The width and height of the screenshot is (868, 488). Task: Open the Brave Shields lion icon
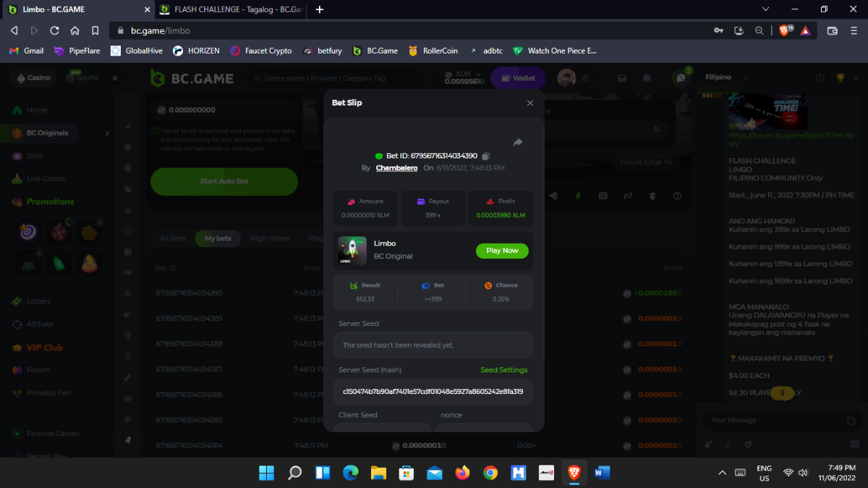tap(785, 30)
